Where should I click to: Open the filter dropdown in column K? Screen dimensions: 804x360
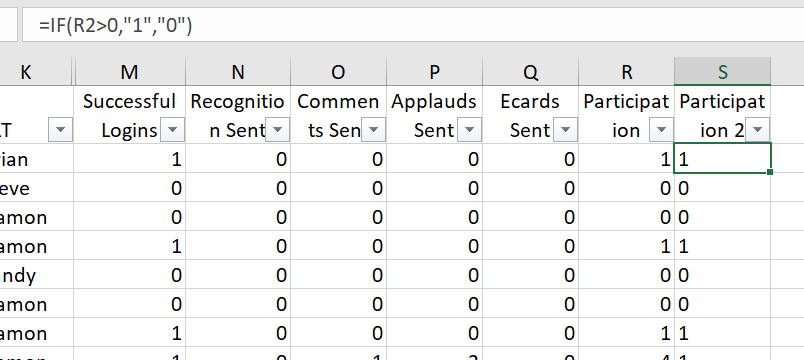[x=61, y=130]
